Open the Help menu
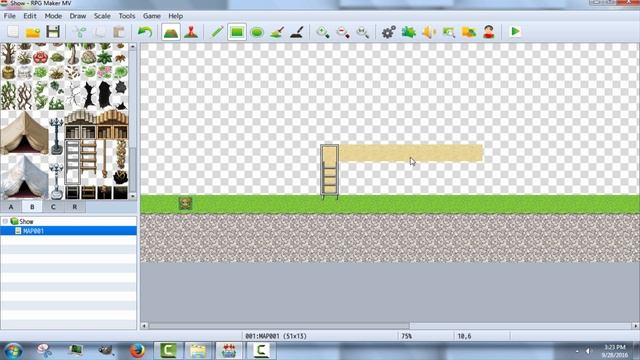 (176, 16)
